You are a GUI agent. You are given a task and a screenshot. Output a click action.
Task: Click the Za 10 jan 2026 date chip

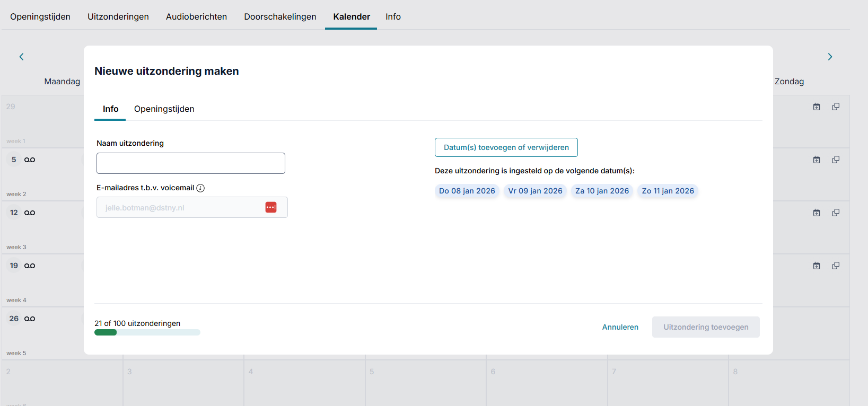[x=602, y=191]
